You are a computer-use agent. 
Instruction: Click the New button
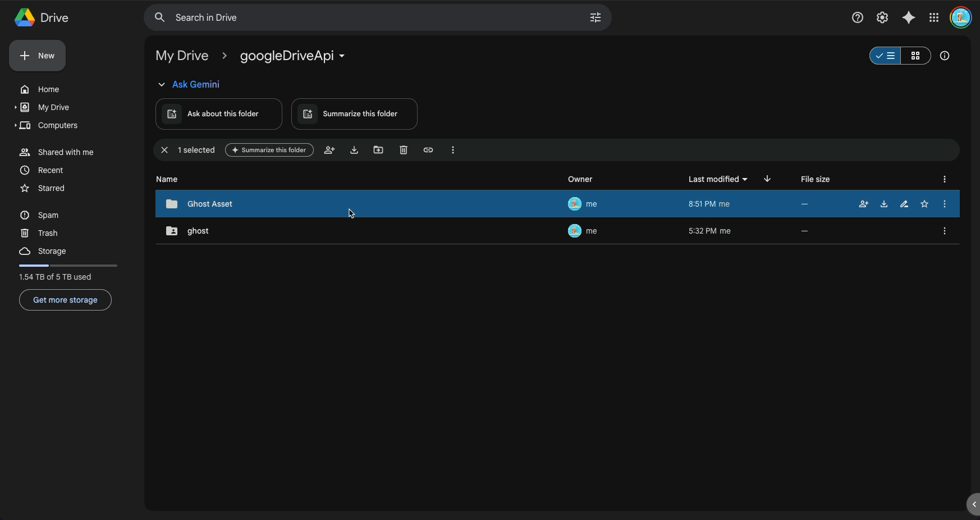37,56
